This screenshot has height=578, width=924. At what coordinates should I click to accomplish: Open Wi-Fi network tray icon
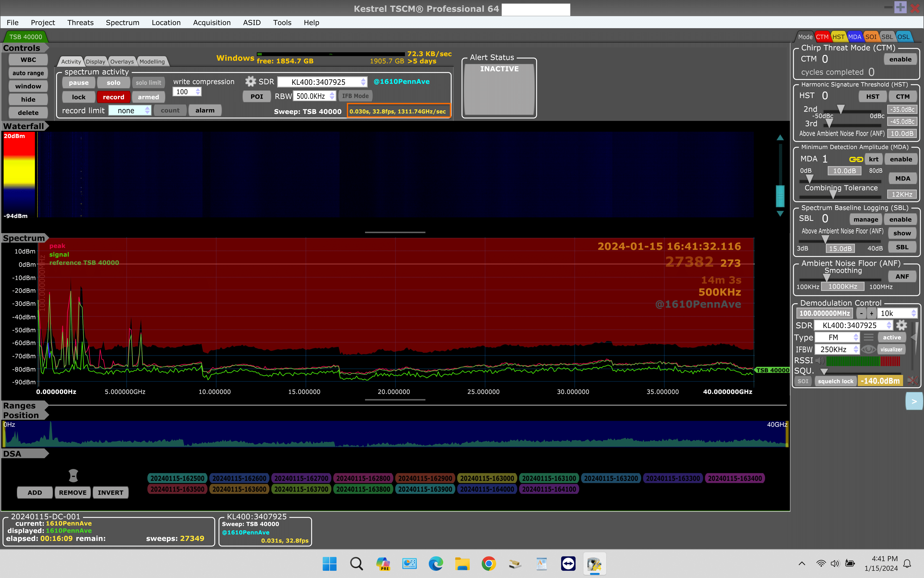click(821, 563)
